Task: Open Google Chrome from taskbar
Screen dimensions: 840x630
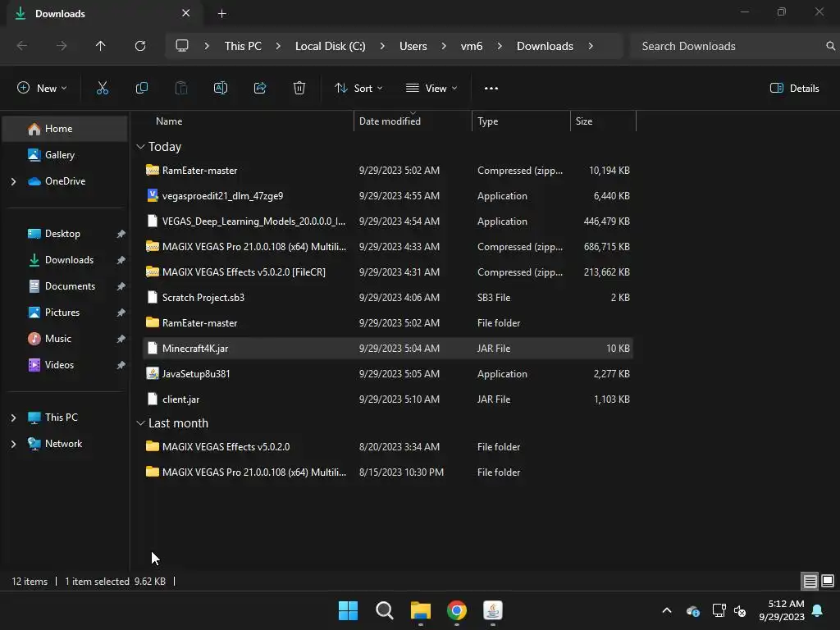Action: click(x=457, y=610)
